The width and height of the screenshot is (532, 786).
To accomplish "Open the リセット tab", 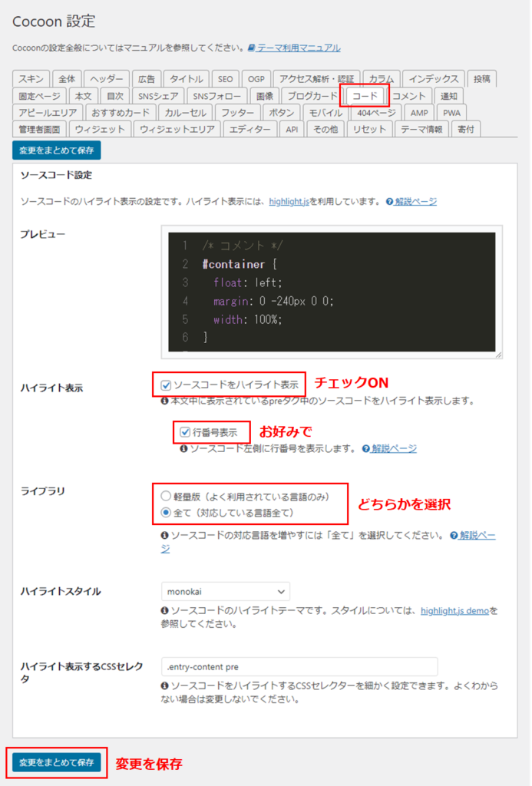I will [369, 129].
